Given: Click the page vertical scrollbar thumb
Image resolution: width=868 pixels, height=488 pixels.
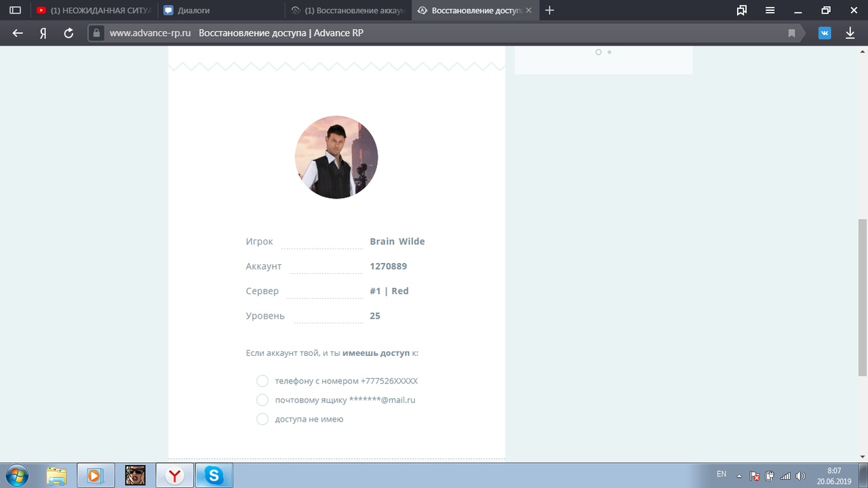Looking at the screenshot, I should tap(863, 298).
